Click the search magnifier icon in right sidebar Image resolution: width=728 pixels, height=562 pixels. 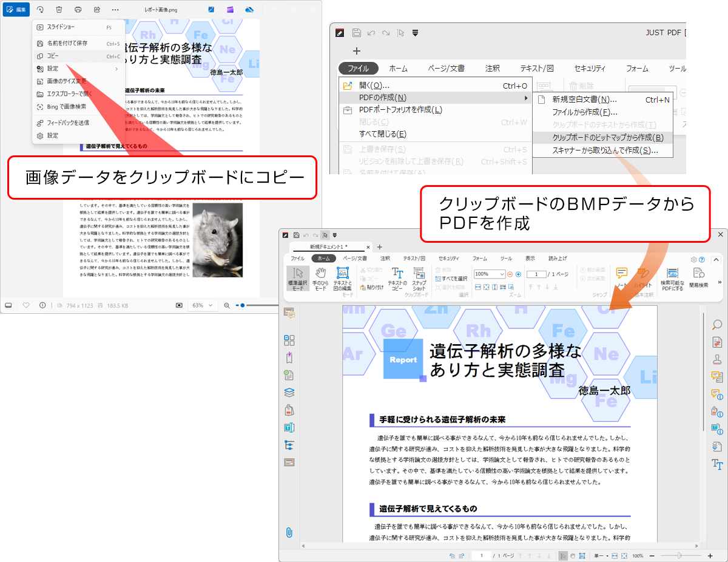tap(717, 325)
